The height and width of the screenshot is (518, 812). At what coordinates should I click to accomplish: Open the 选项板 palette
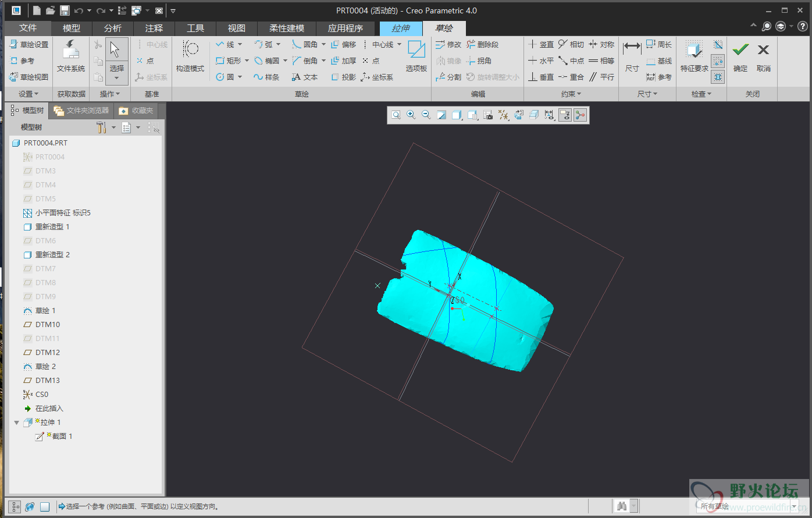(416, 57)
